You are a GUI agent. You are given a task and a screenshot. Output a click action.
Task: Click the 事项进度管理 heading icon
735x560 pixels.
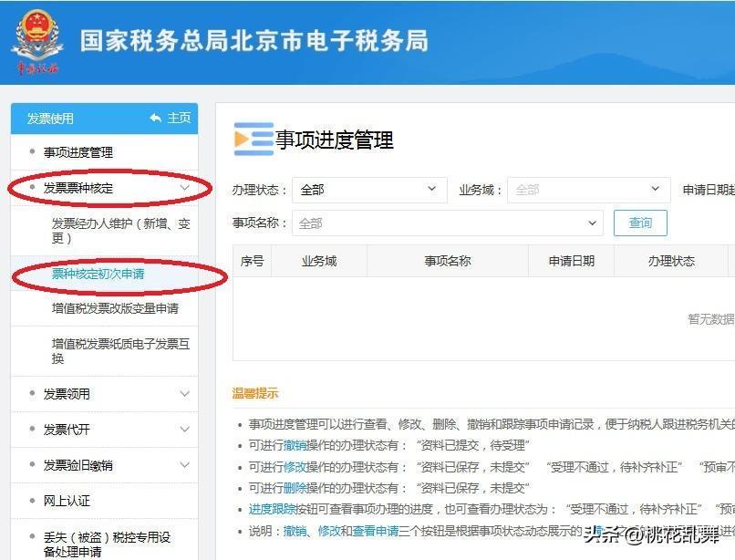tap(253, 140)
